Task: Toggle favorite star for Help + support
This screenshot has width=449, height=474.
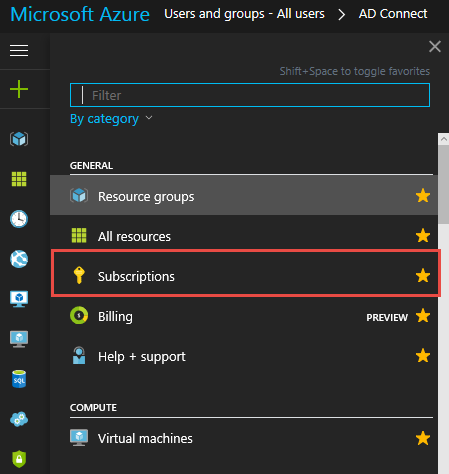Action: tap(423, 356)
